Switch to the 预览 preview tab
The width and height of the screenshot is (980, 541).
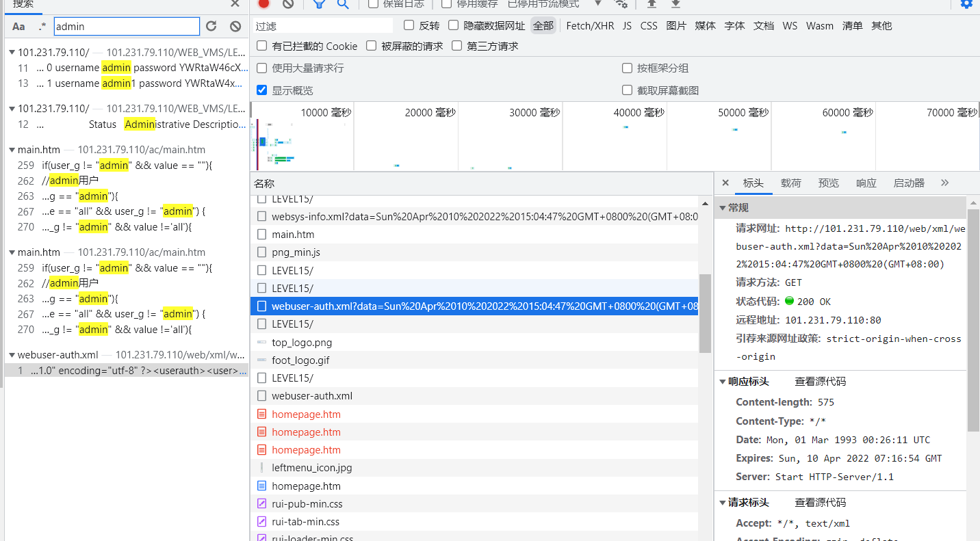pos(828,183)
